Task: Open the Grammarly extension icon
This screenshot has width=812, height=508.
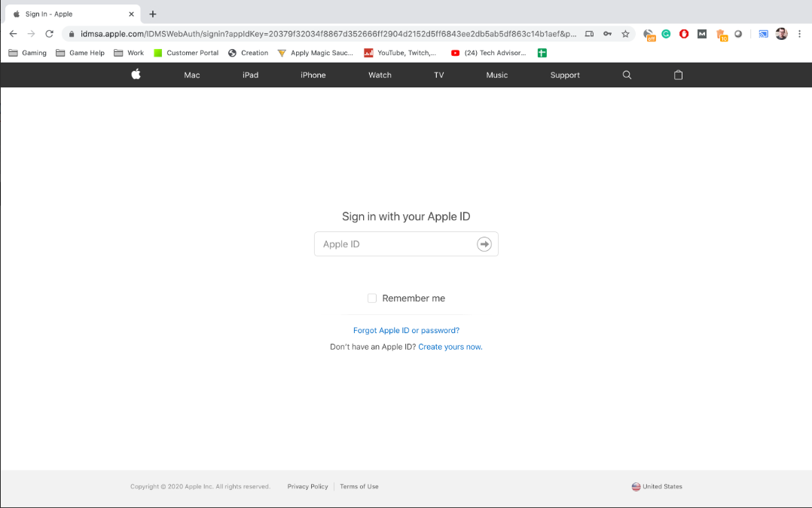Action: [x=666, y=34]
